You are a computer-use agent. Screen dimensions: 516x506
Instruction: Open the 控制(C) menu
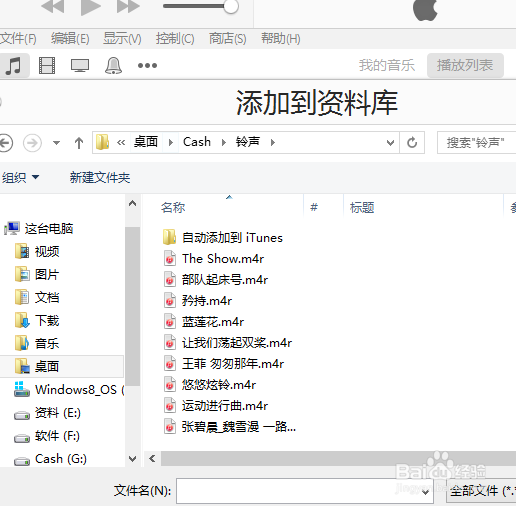[x=175, y=39]
